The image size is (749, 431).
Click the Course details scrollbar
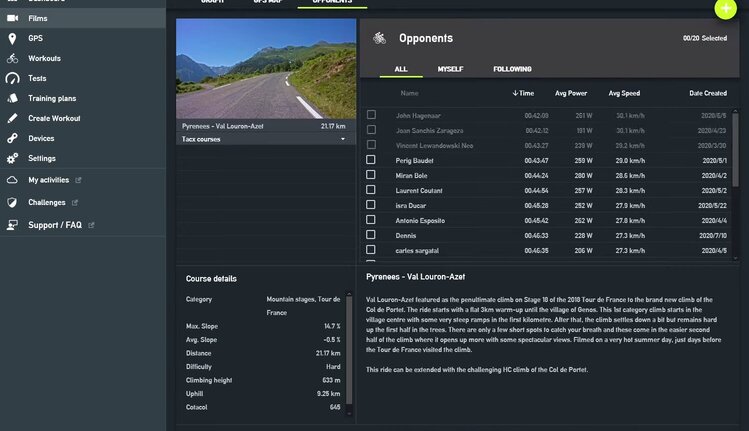pos(349,350)
